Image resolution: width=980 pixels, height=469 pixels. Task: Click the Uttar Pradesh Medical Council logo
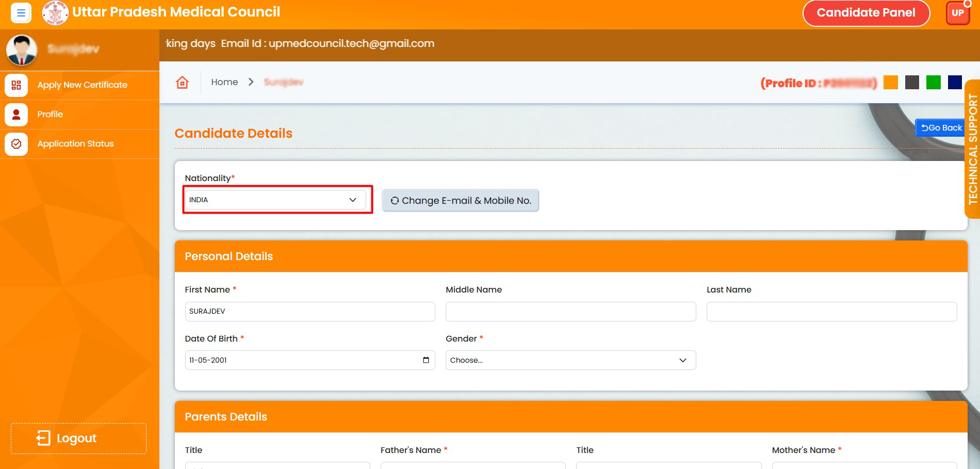coord(55,13)
